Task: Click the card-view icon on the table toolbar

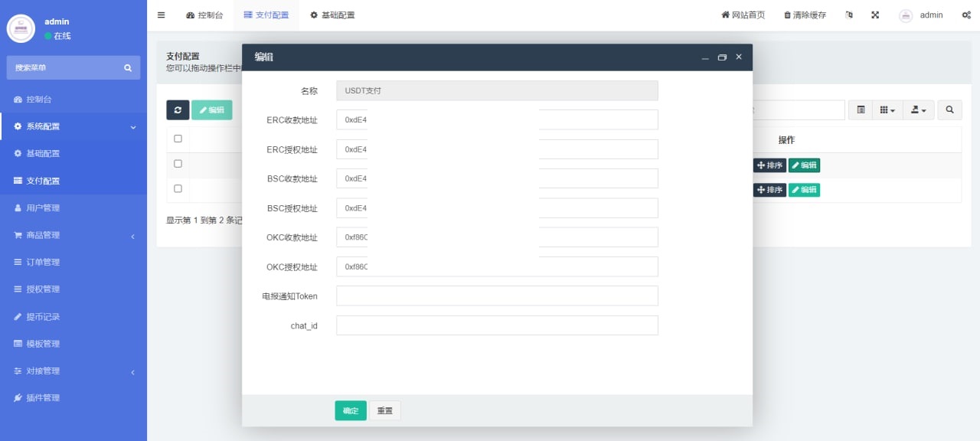Action: [859, 109]
